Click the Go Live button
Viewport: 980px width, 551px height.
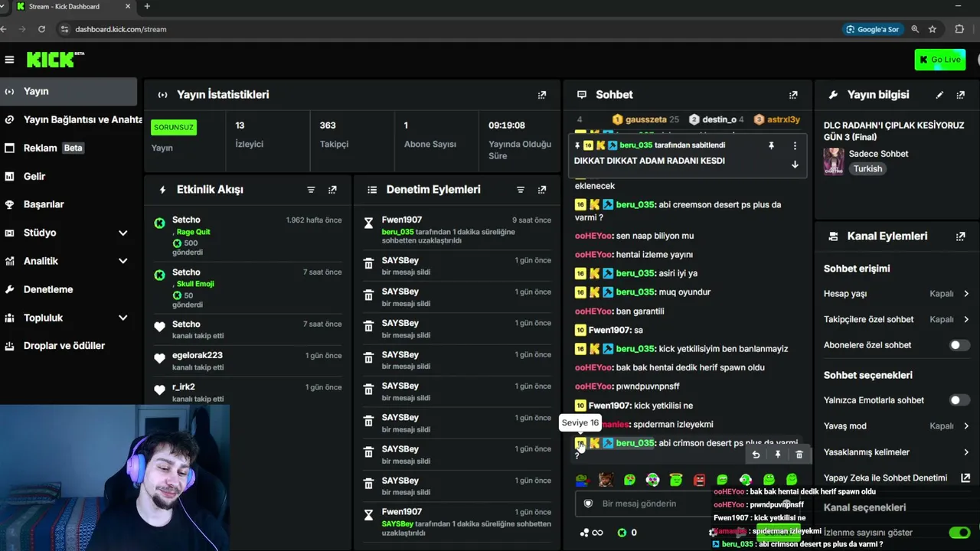click(939, 60)
